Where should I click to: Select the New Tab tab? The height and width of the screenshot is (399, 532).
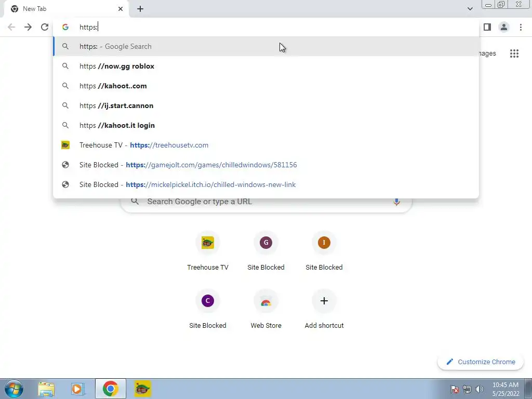pyautogui.click(x=66, y=9)
